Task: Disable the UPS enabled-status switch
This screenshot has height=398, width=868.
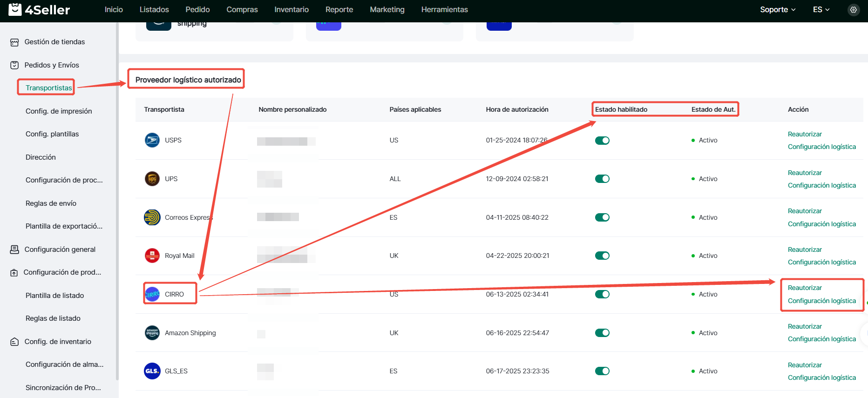Action: pyautogui.click(x=602, y=179)
